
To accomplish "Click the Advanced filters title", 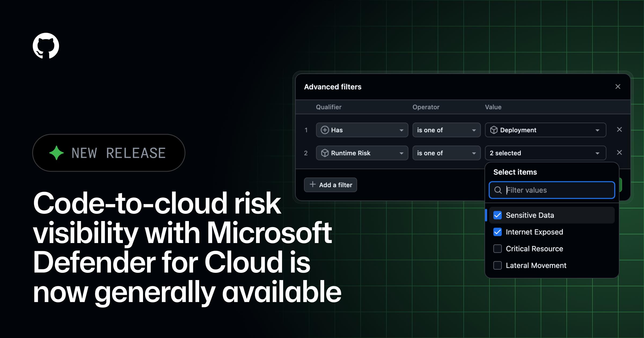I will point(333,87).
